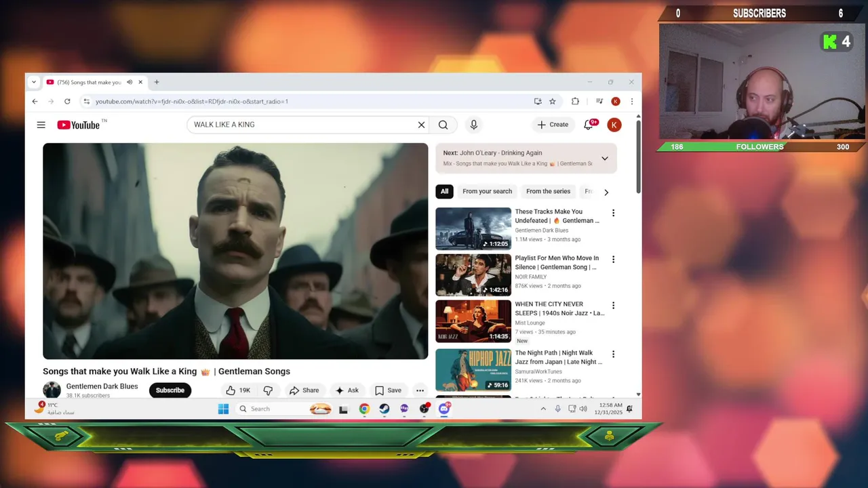
Task: Click the video player to pause
Action: [235, 251]
